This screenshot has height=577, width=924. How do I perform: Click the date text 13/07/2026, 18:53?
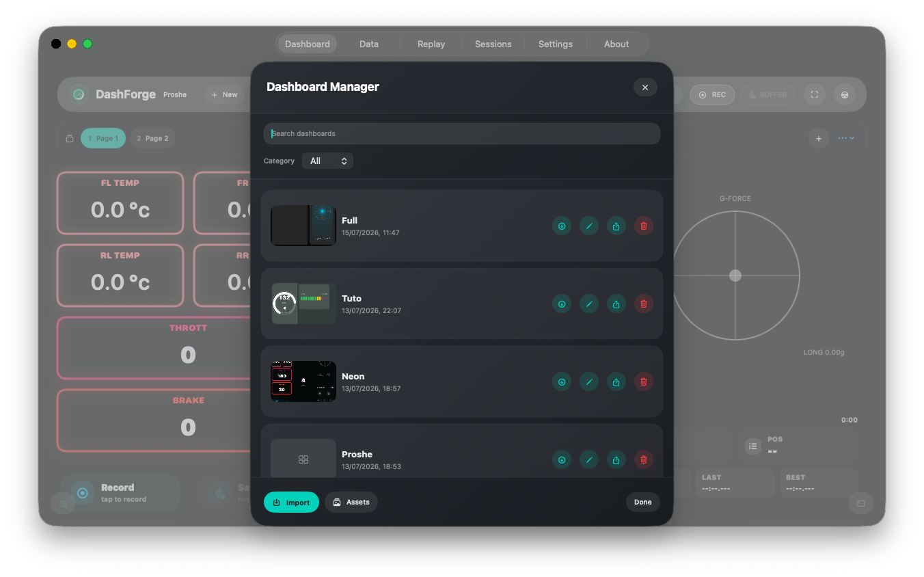(371, 466)
